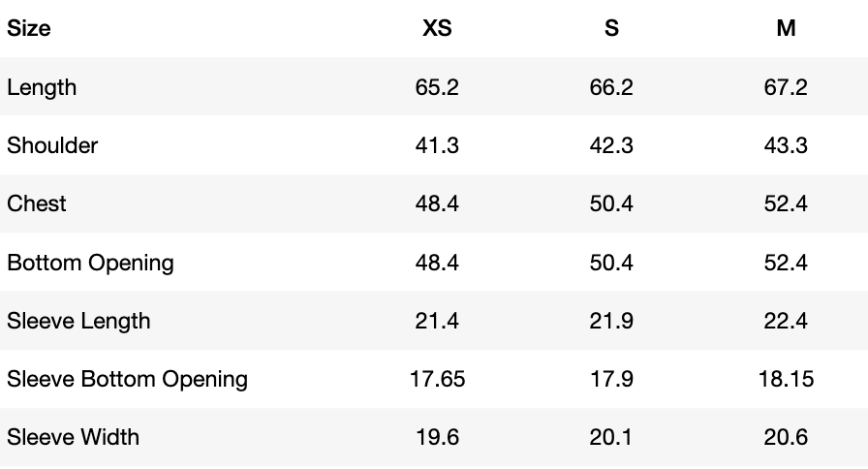This screenshot has width=868, height=469.
Task: Select the Chest row label
Action: [x=37, y=203]
